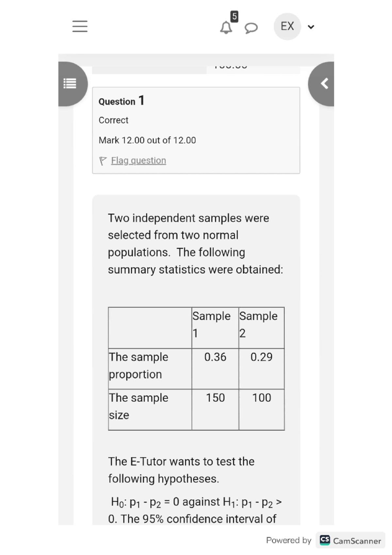Open the navigation drawer menu
Screen dimensions: 392x555
pyautogui.click(x=79, y=26)
